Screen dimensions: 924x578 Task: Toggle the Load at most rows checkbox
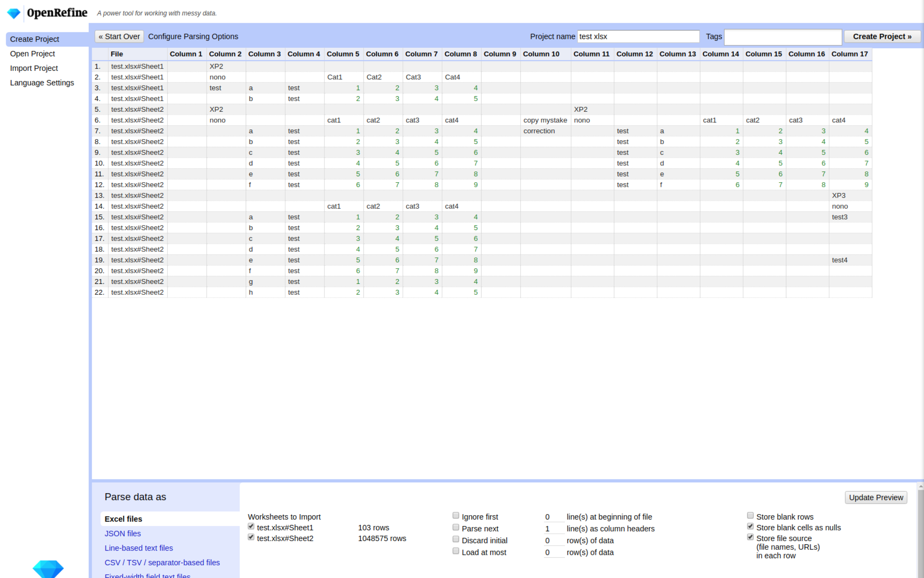pos(456,551)
